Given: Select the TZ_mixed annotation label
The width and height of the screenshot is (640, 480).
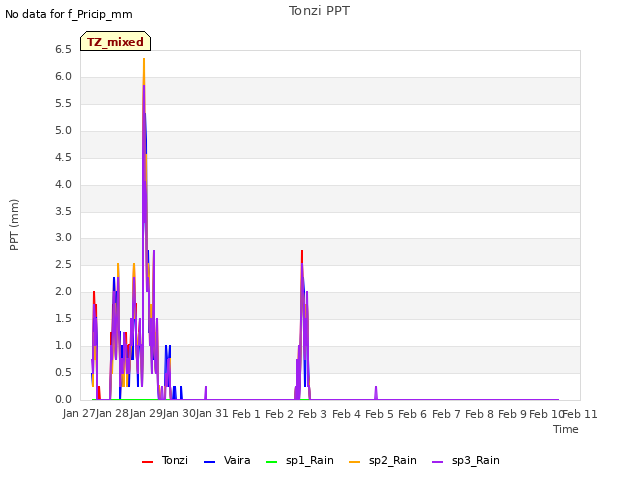Looking at the screenshot, I should 116,41.
